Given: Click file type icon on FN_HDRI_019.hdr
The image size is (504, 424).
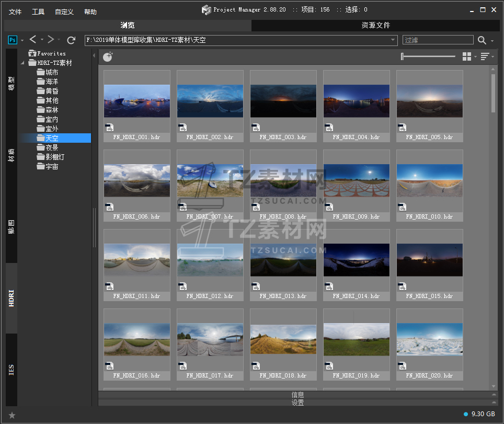Looking at the screenshot, I should coord(329,366).
